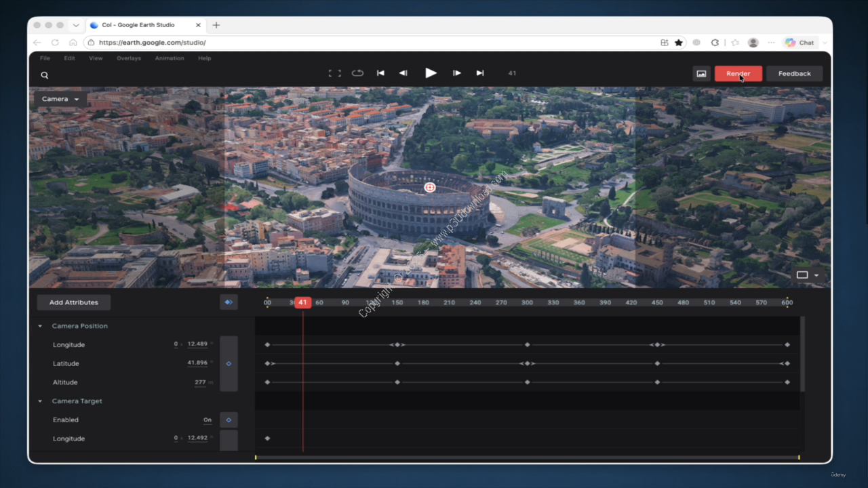Step back one frame
868x488 pixels.
pyautogui.click(x=403, y=73)
